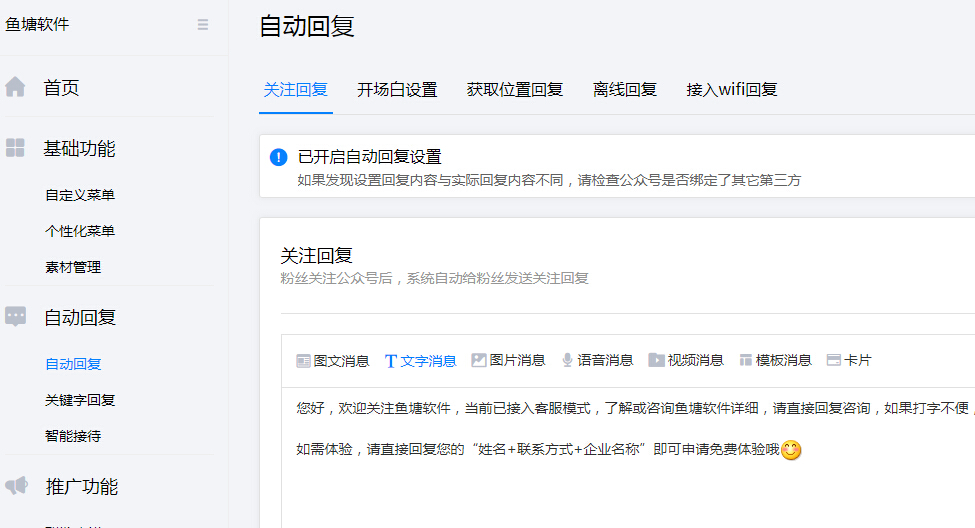The image size is (975, 528).
Task: Select the blue 自动回复 submenu item
Action: pyautogui.click(x=73, y=364)
